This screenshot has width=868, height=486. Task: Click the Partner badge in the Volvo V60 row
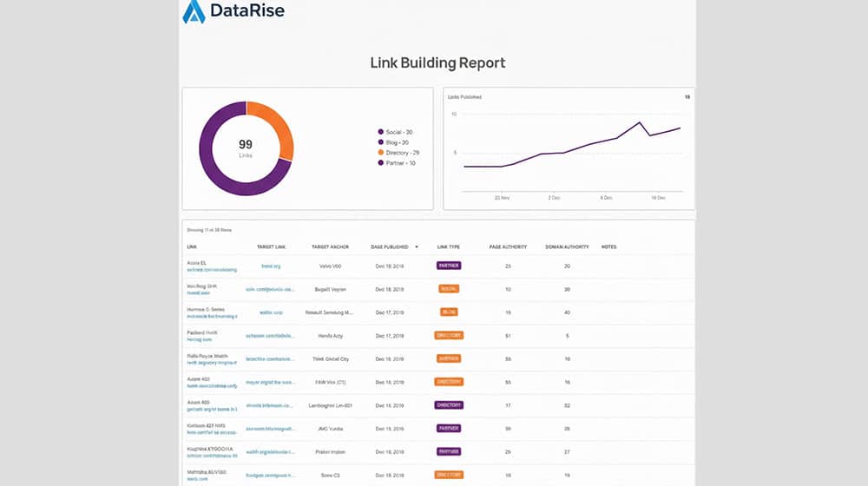pos(449,266)
